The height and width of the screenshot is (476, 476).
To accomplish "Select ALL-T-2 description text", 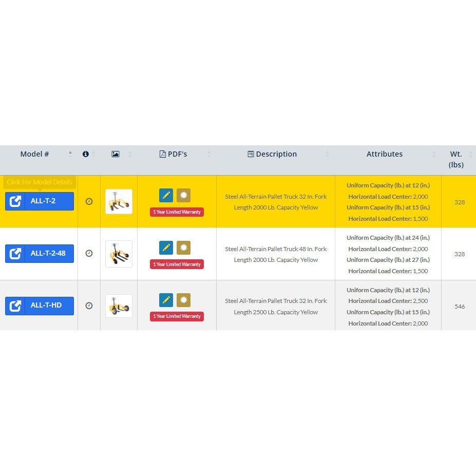I will (x=276, y=202).
